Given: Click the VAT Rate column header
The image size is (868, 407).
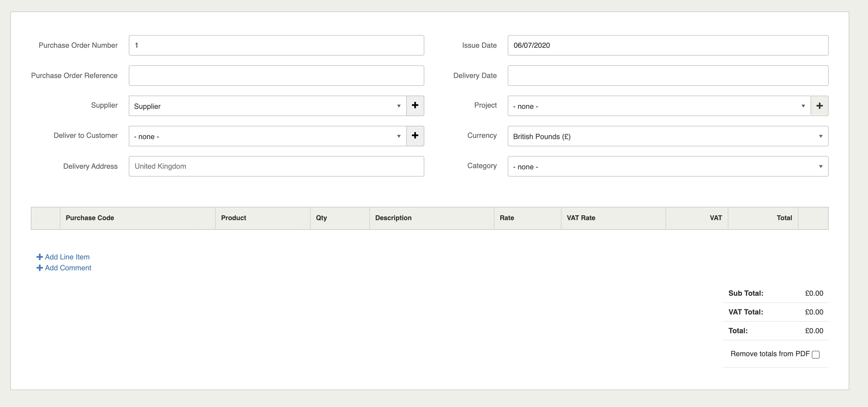Looking at the screenshot, I should coord(581,218).
